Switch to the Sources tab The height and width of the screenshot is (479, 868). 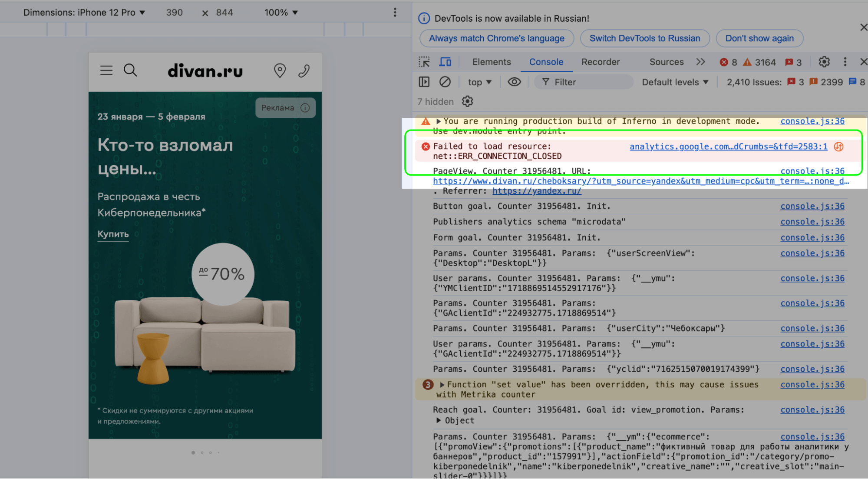pos(667,62)
